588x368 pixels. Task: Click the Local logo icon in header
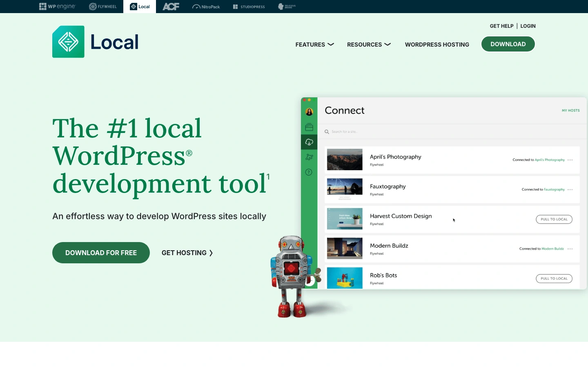[x=68, y=42]
